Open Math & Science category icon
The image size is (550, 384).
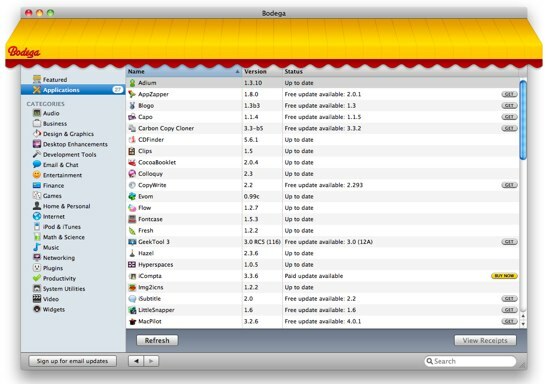tap(37, 237)
